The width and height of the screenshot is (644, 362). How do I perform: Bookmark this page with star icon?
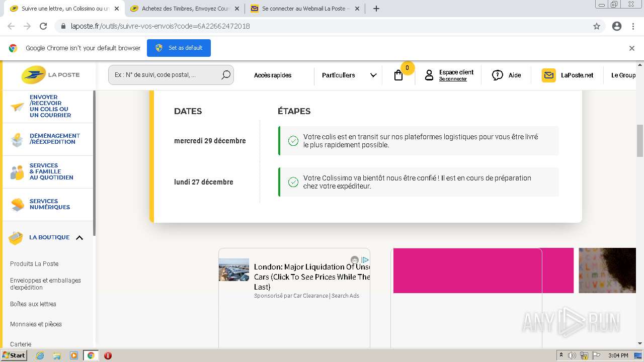[x=597, y=26]
